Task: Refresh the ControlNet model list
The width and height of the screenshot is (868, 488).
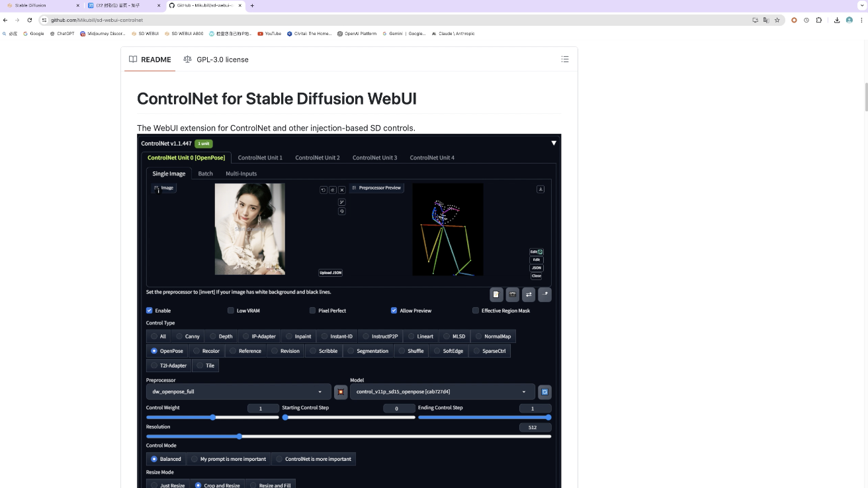Action: click(x=544, y=391)
